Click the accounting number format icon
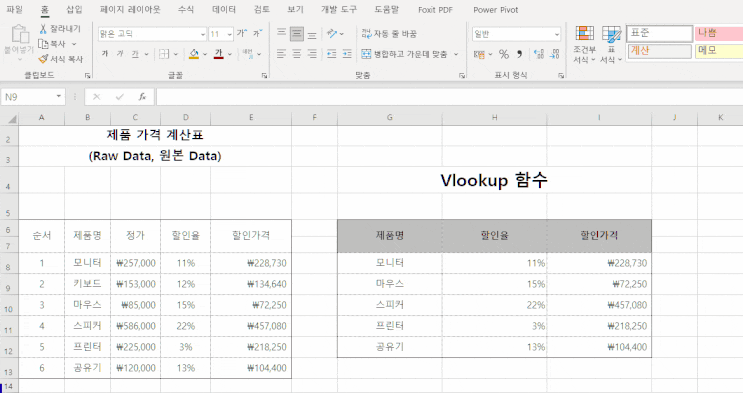Image resolution: width=743 pixels, height=393 pixels. (479, 54)
